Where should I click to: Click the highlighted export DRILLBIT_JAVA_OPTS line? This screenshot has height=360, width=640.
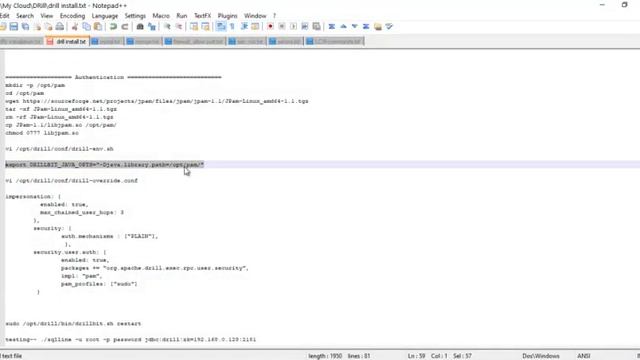104,164
